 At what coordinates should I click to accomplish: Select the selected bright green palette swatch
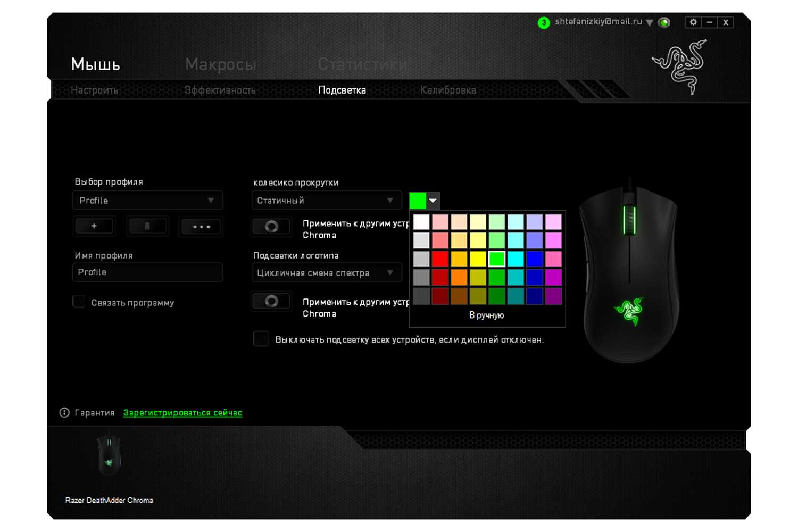(x=496, y=259)
